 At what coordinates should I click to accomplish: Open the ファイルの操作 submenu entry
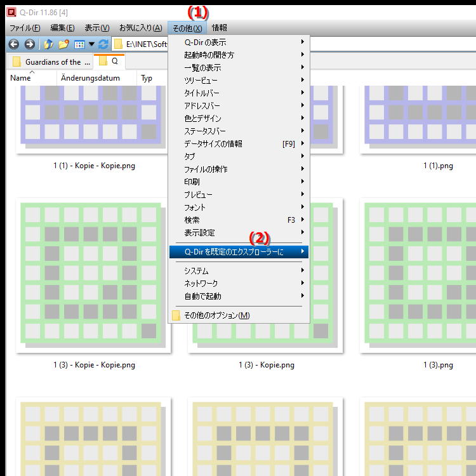(239, 169)
